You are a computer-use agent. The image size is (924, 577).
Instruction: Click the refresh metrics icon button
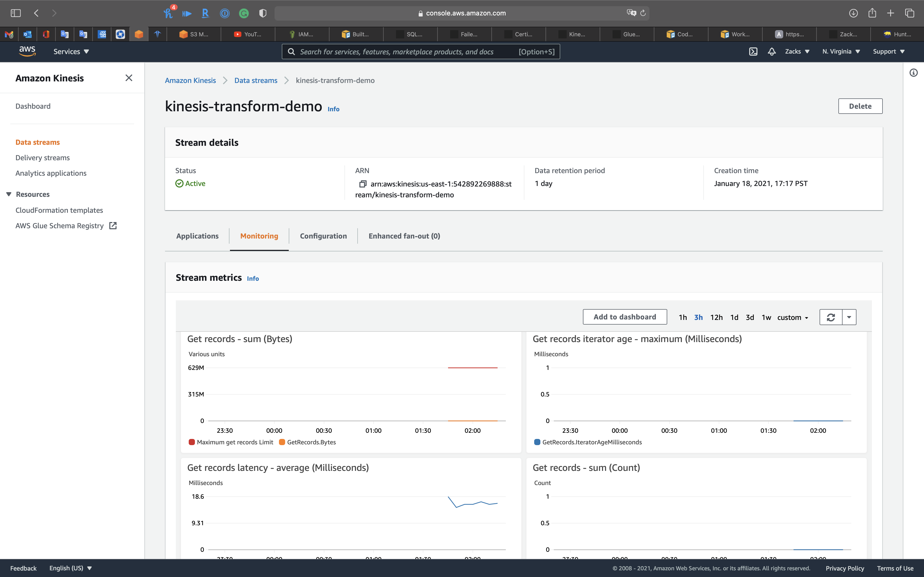tap(831, 317)
